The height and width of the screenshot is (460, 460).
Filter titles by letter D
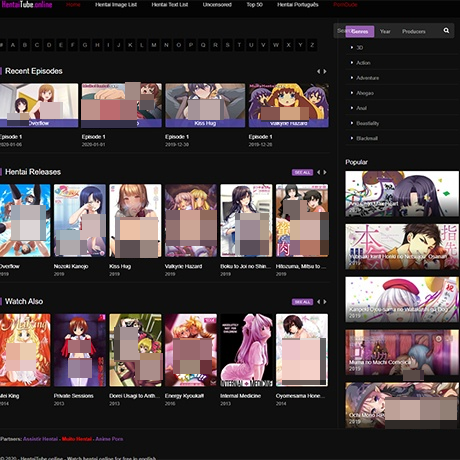tap(49, 45)
